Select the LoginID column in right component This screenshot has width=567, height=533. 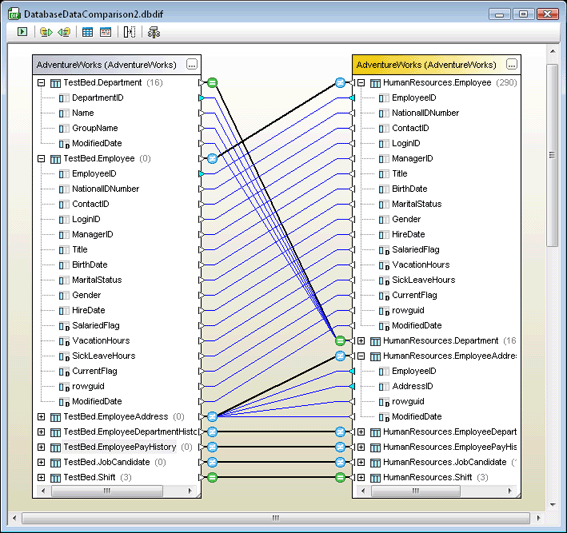406,144
